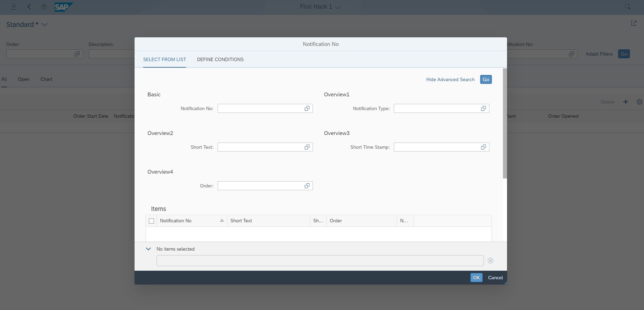Open value help icon in Short Text field
Viewport: 644px width, 310px height.
click(x=307, y=147)
